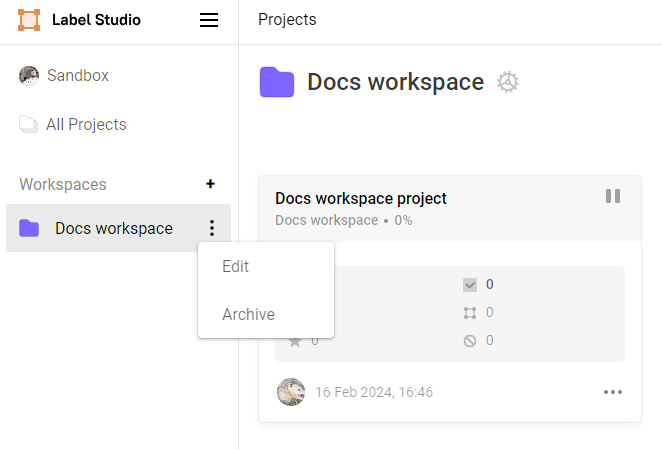Choose Archive from the workspace menu
Screen dimensions: 662x450
(x=248, y=314)
